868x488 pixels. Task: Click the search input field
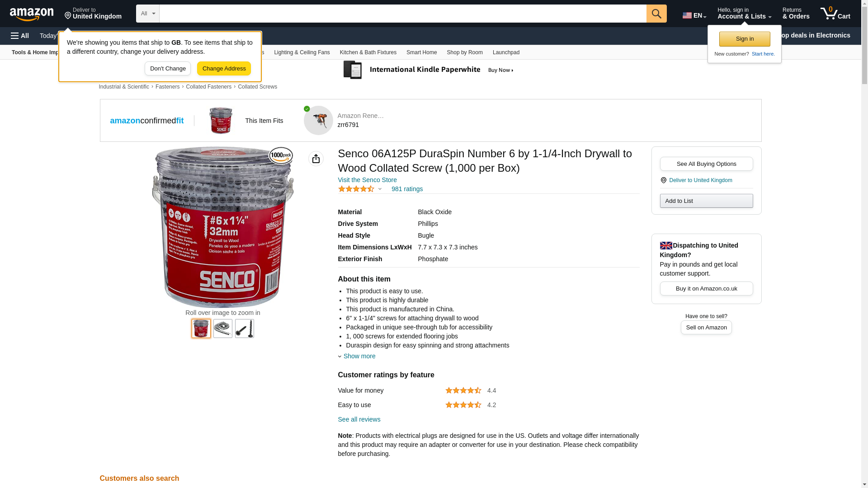(403, 14)
